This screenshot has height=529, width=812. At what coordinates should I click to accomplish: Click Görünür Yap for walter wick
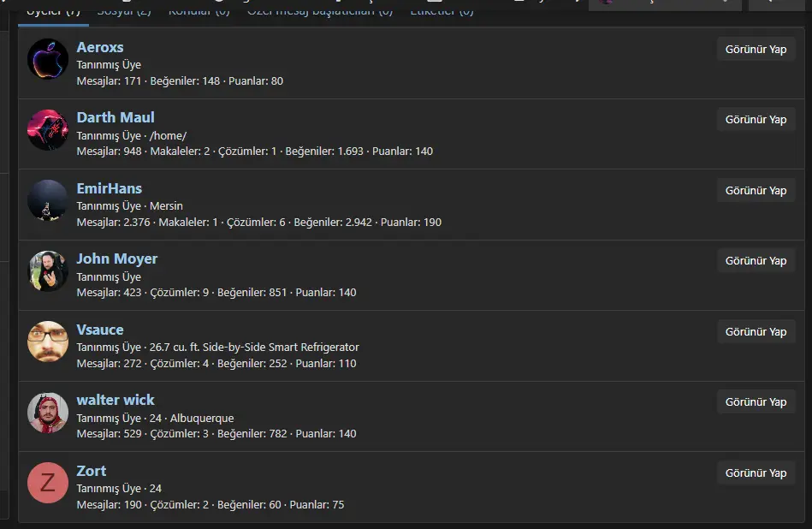coord(756,402)
